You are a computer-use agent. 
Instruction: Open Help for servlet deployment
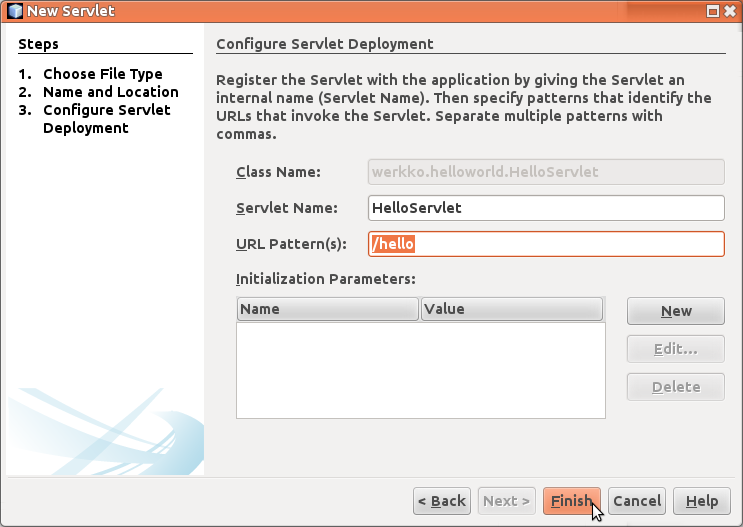[702, 501]
